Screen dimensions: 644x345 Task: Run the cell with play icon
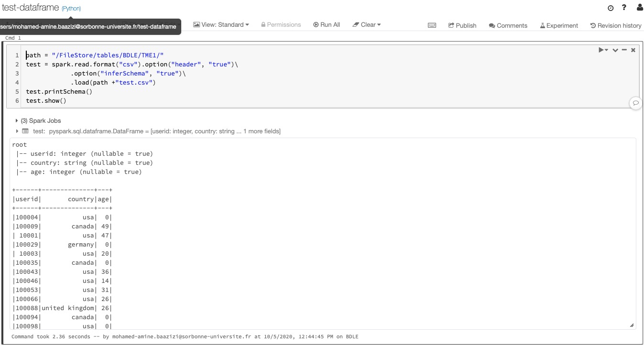coord(603,50)
